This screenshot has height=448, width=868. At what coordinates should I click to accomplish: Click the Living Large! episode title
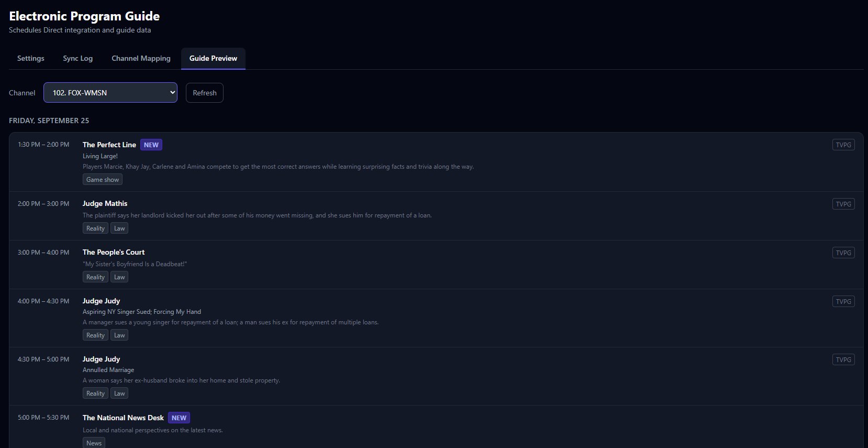[x=100, y=156]
